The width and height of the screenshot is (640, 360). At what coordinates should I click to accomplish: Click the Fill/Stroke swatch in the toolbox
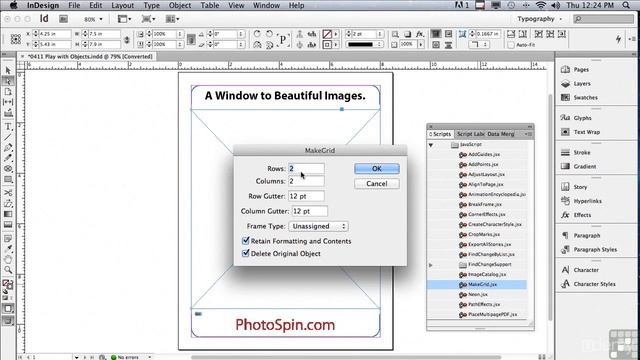pyautogui.click(x=8, y=284)
